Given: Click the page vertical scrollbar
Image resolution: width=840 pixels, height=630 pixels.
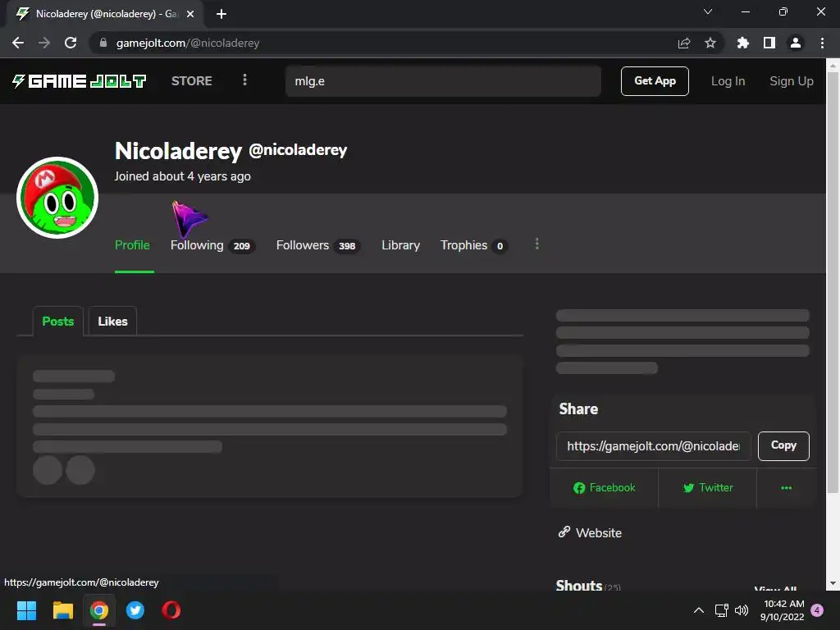Looking at the screenshot, I should [x=833, y=282].
